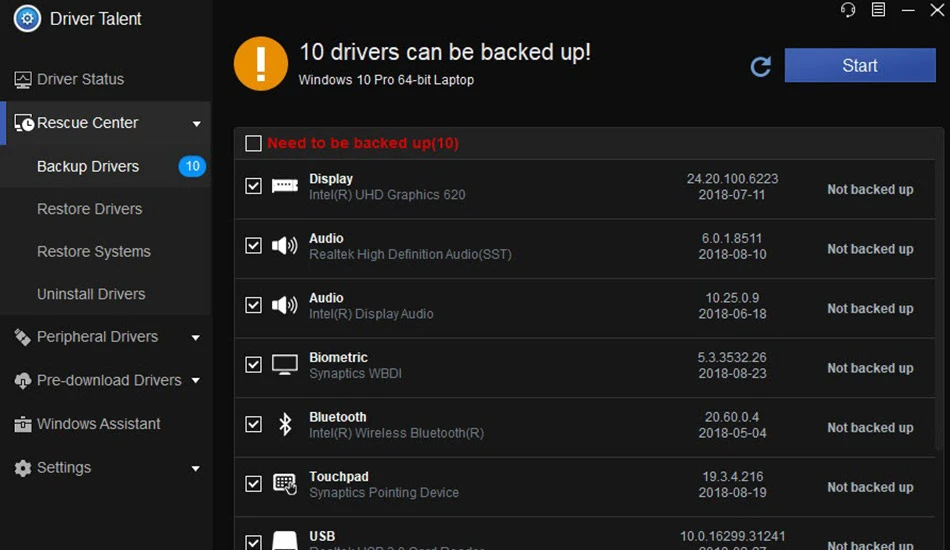Uncheck the Display Intel UHD Graphics checkbox
Screen dimensions: 950x550
253,185
